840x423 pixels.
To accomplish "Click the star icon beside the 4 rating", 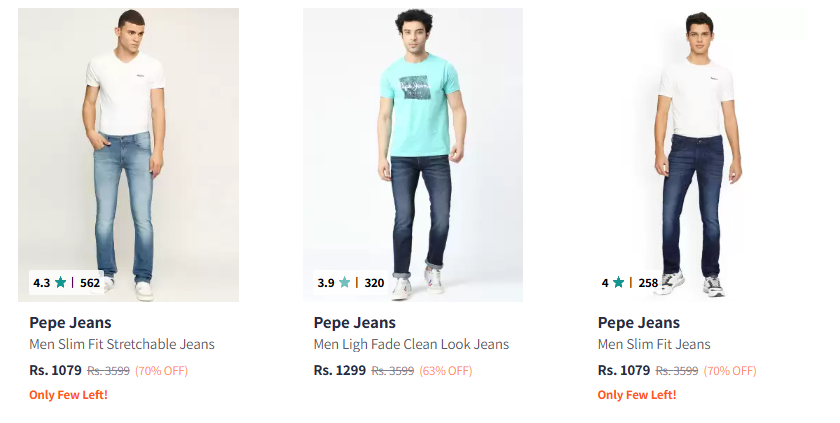I will pyautogui.click(x=619, y=283).
